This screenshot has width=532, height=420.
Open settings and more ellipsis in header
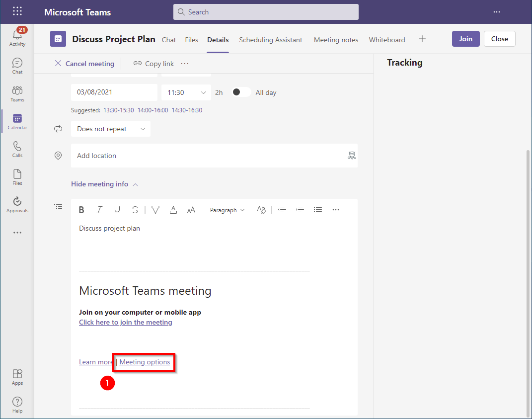(x=497, y=12)
